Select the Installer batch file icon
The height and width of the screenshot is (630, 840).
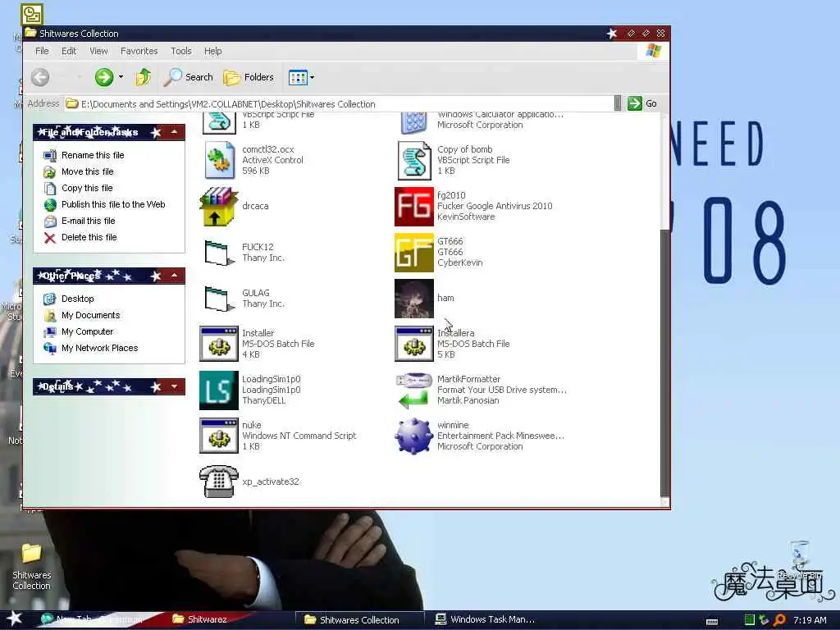point(218,344)
